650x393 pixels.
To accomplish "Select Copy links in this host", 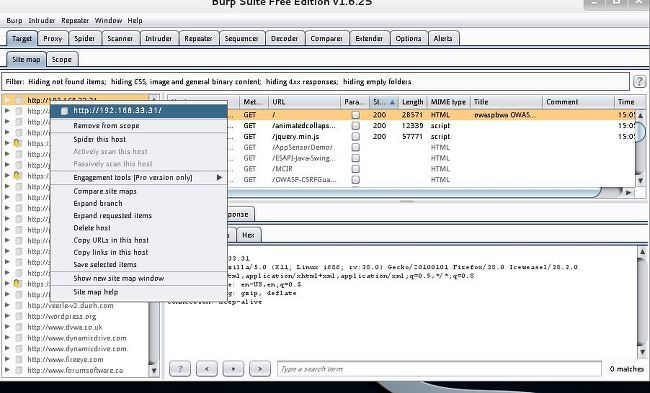I will [x=139, y=252].
